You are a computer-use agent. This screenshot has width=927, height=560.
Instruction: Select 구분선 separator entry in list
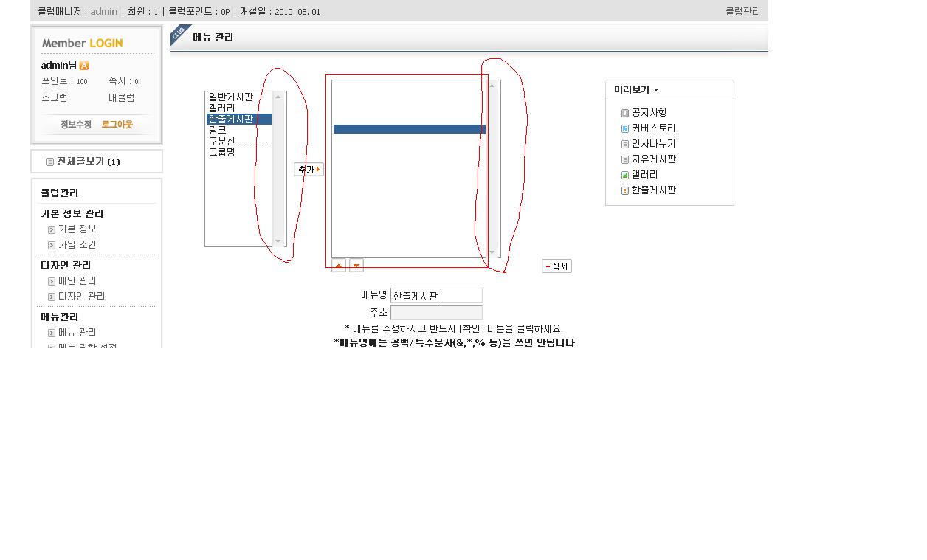tap(238, 141)
